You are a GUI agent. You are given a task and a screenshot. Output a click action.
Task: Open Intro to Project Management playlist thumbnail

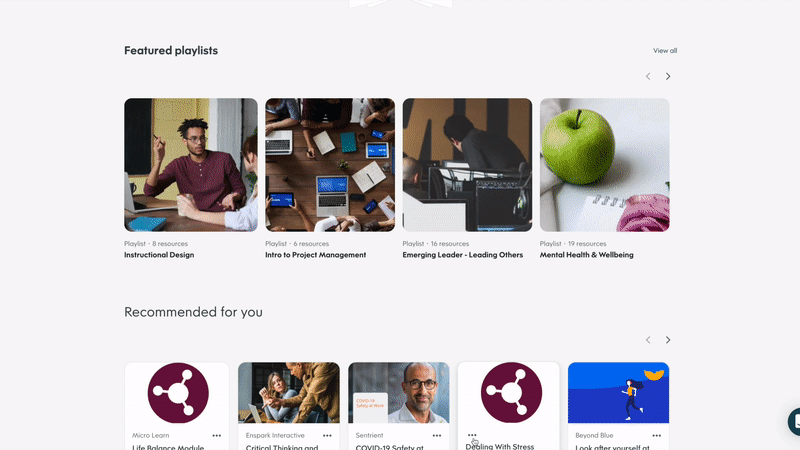click(x=330, y=165)
